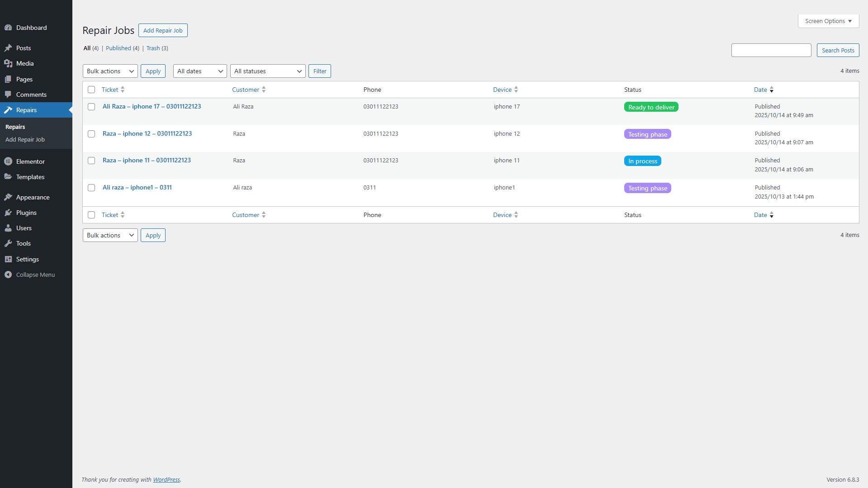Click the blue In process status badge
Screen dimensions: 868x488
pyautogui.click(x=642, y=161)
